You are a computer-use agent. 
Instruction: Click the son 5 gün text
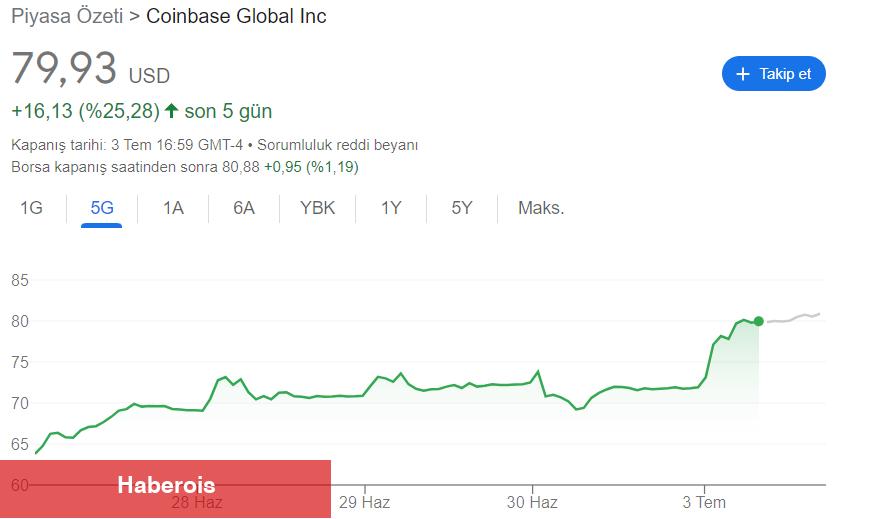coord(228,111)
